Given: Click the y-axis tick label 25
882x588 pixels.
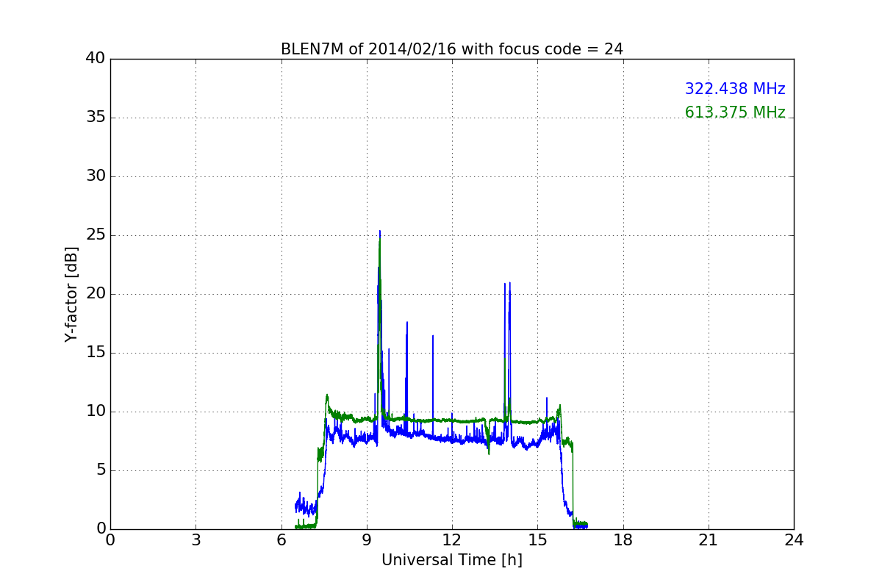Looking at the screenshot, I should click(x=96, y=235).
